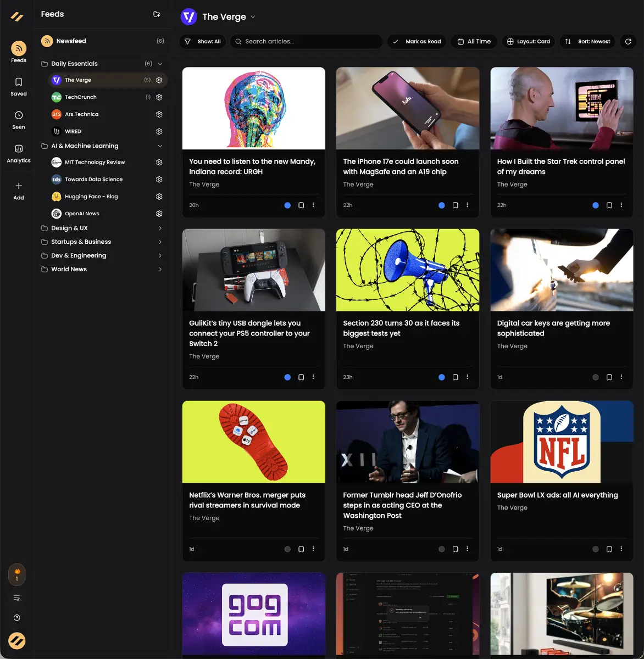The height and width of the screenshot is (659, 644).
Task: Click the Mark as Read button
Action: click(417, 41)
